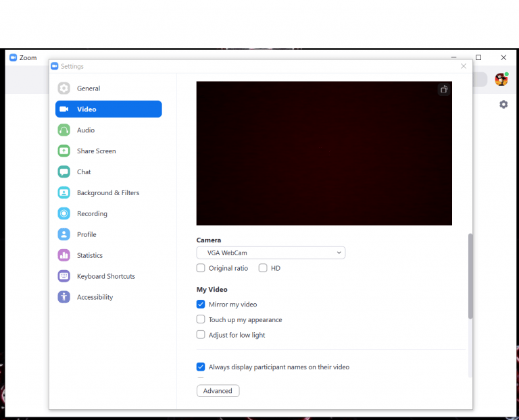519x420 pixels.
Task: Switch to the Audio settings tab
Action: (x=109, y=130)
